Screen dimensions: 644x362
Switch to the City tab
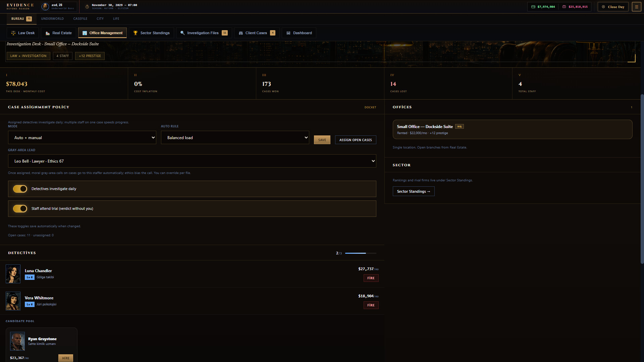pos(100,19)
